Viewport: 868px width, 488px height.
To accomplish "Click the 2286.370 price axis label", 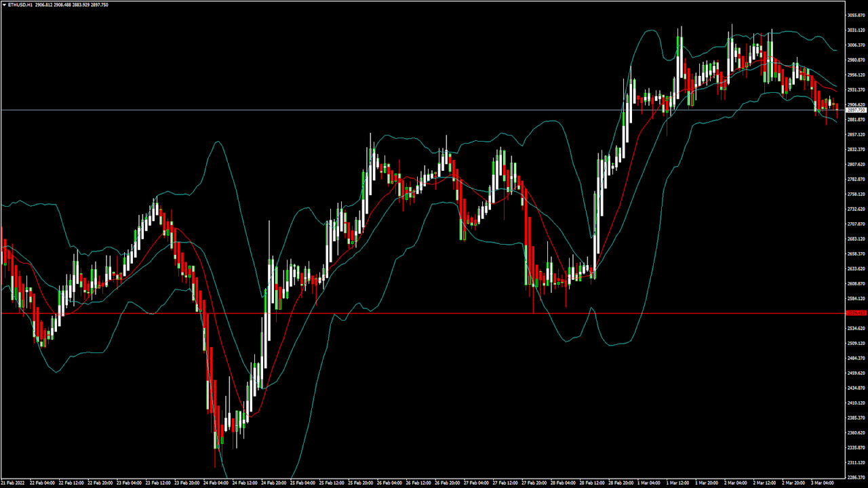I will tap(856, 478).
